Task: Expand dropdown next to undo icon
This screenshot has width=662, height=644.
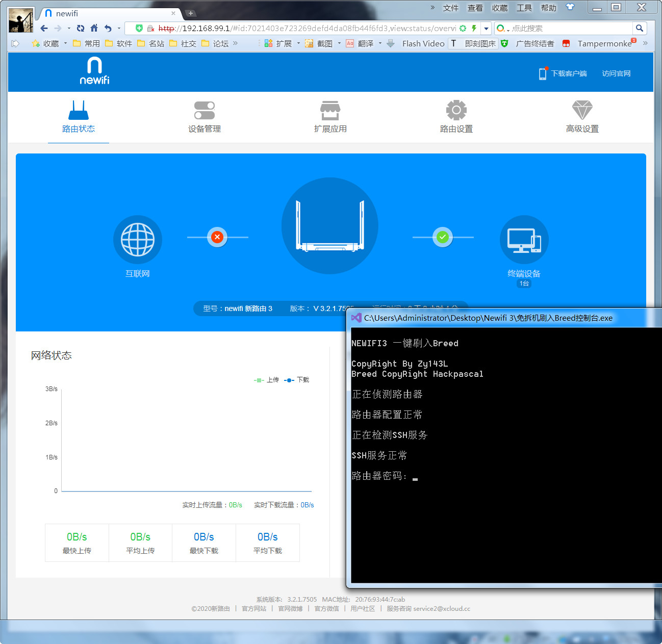Action: 119,29
